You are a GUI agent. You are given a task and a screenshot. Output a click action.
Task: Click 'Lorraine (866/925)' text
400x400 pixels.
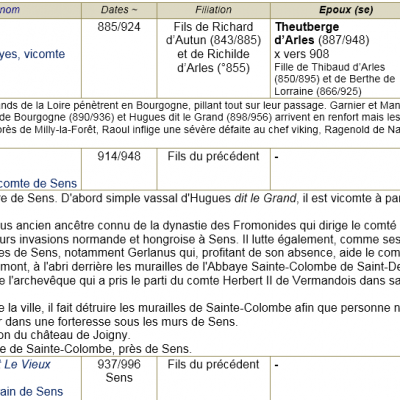pyautogui.click(x=318, y=91)
